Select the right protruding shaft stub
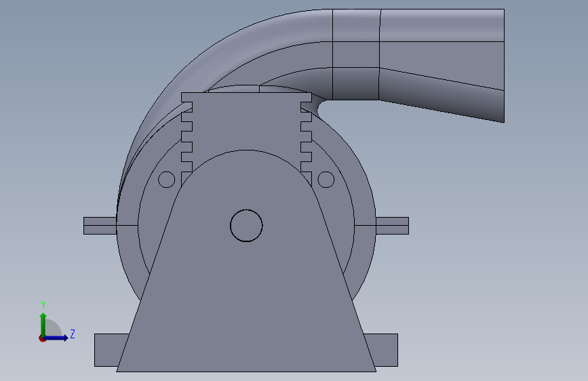 [392, 226]
